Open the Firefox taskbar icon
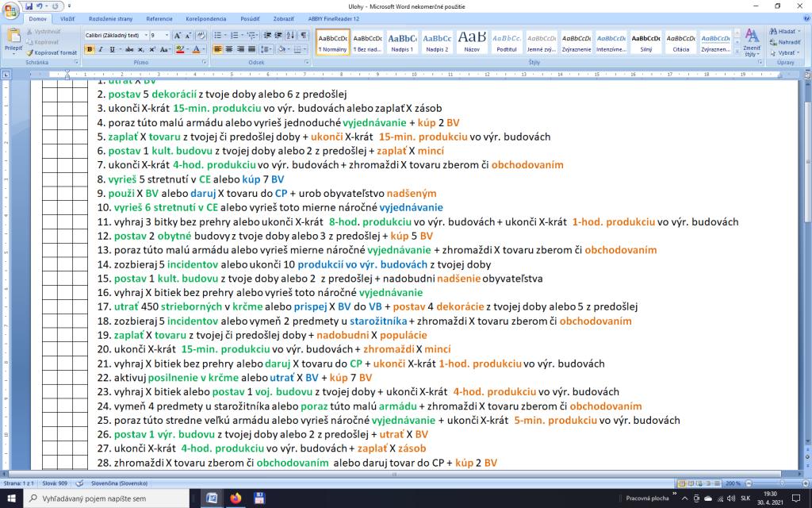Viewport: 812px width, 508px height. click(x=236, y=498)
